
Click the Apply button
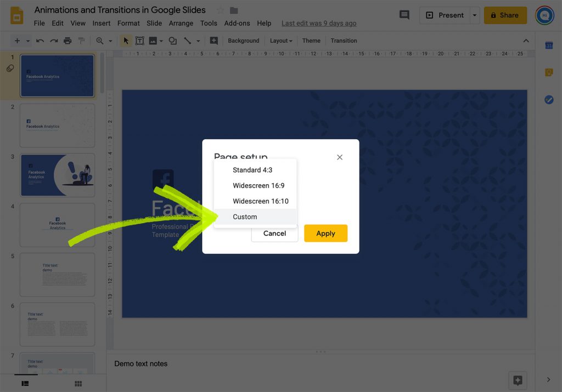tap(325, 234)
